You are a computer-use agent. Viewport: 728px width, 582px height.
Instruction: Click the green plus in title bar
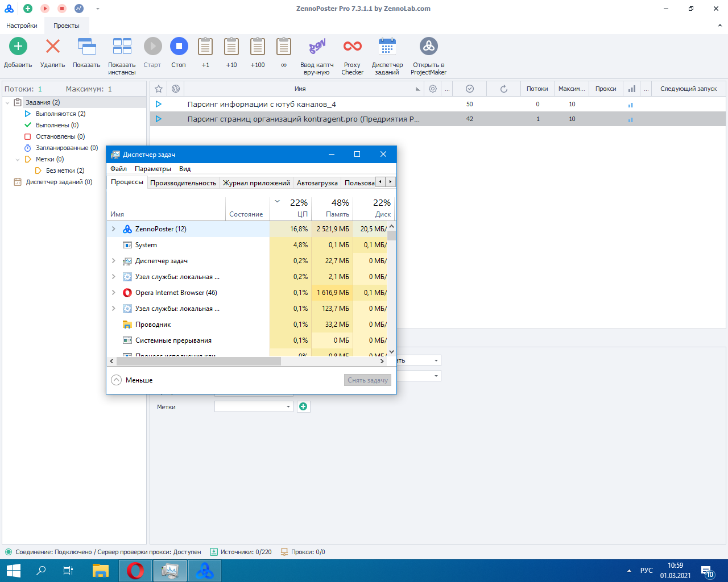(x=28, y=9)
